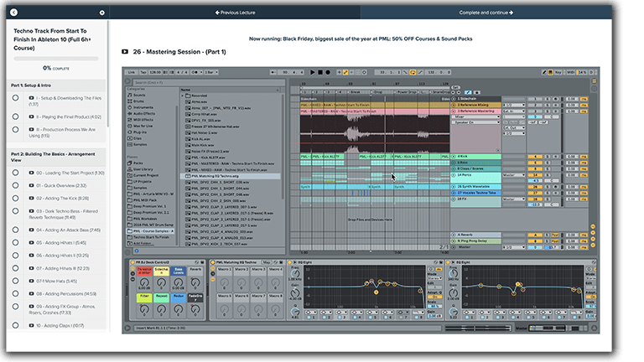
Task: Select the Samples browser category
Action: click(140, 144)
